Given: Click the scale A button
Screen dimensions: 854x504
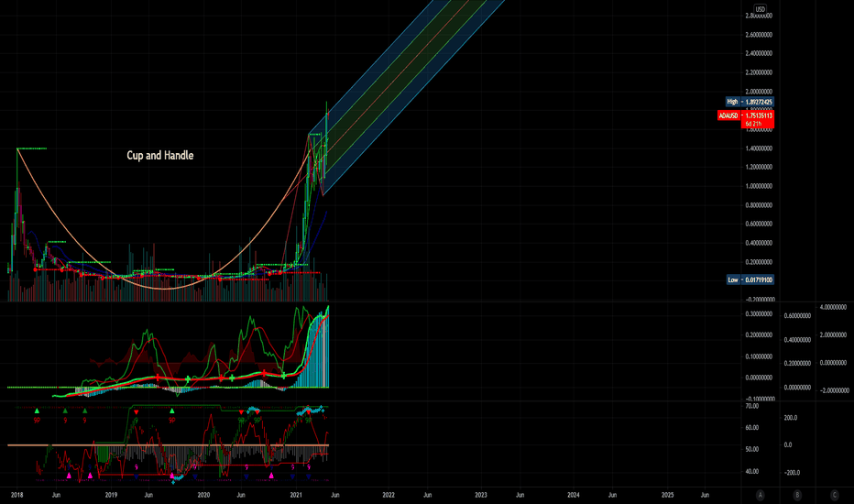Looking at the screenshot, I should (x=760, y=495).
